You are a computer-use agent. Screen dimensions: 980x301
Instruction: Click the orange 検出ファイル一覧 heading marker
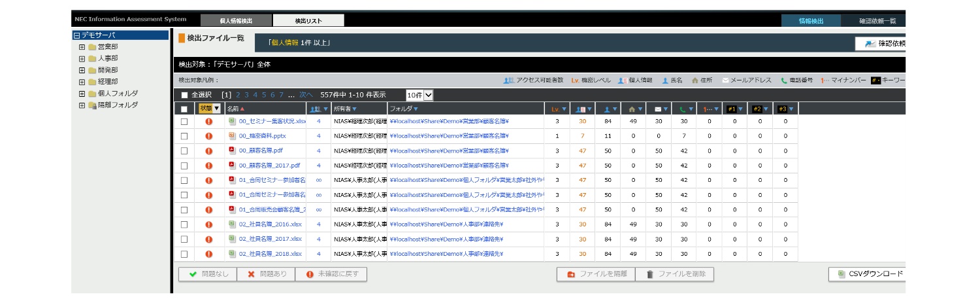182,38
